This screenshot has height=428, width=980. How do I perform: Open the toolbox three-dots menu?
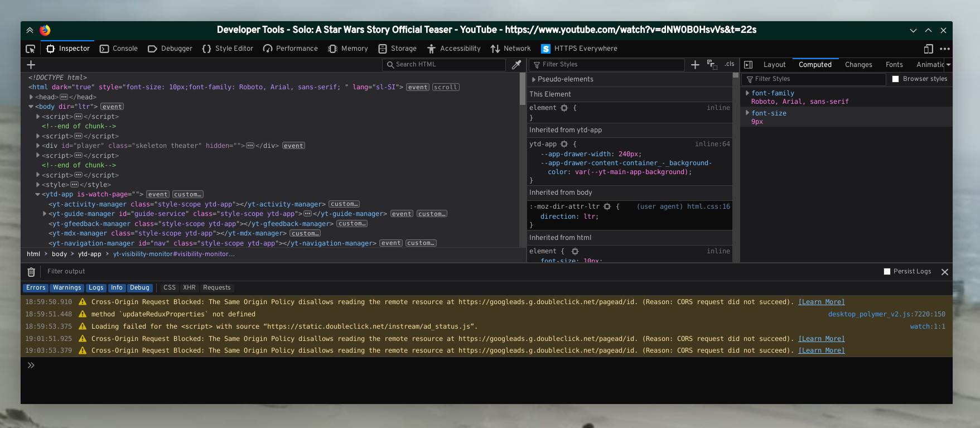944,49
